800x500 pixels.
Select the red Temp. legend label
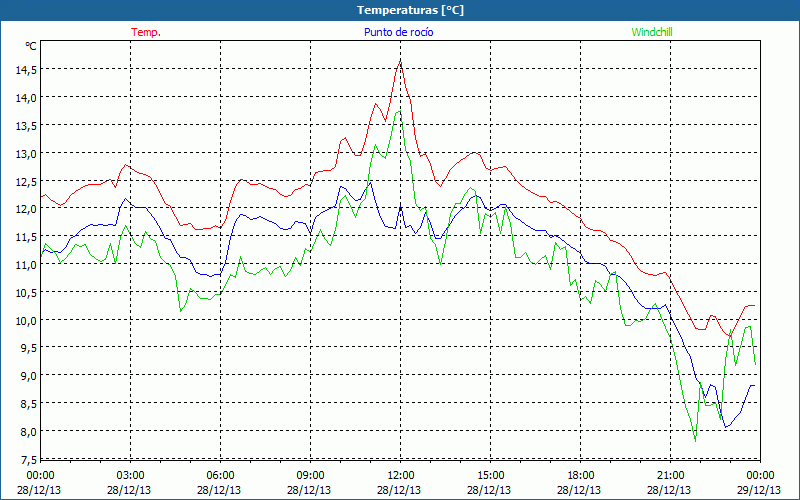tap(146, 32)
